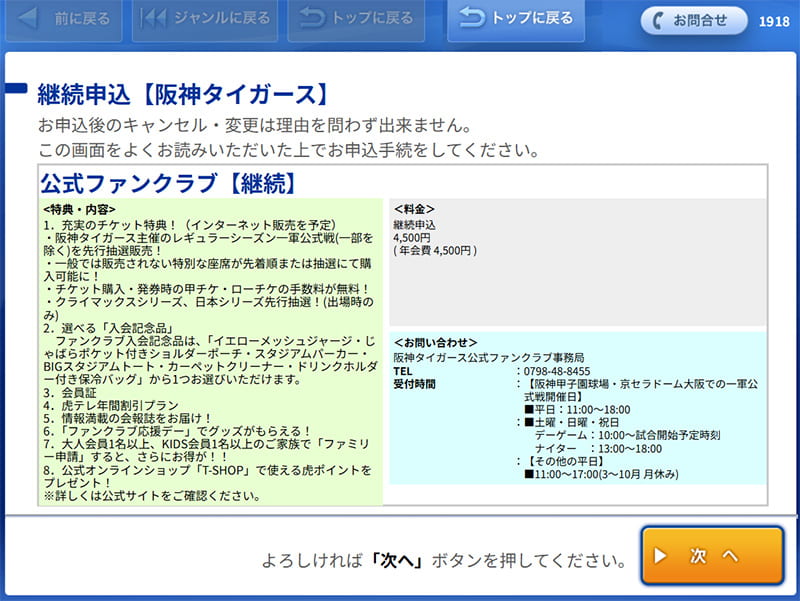Click 阪神タイガース公式ファンクラブ事務局 text
The height and width of the screenshot is (601, 800).
[489, 358]
